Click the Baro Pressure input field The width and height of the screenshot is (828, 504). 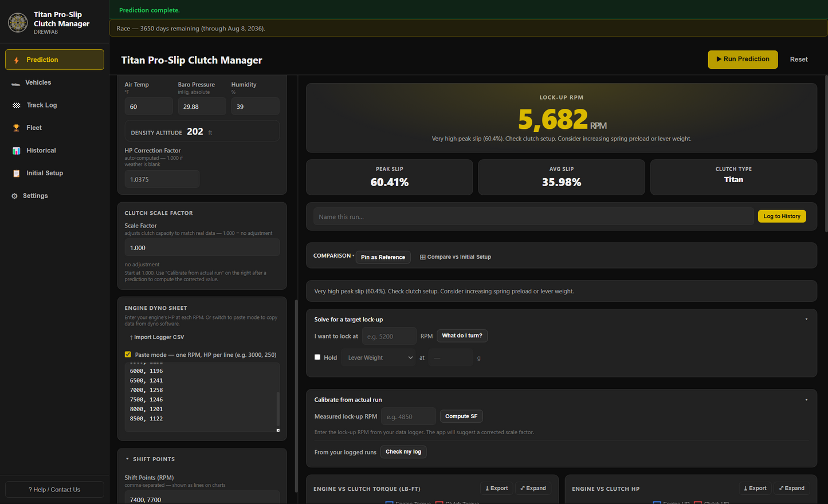click(x=202, y=107)
